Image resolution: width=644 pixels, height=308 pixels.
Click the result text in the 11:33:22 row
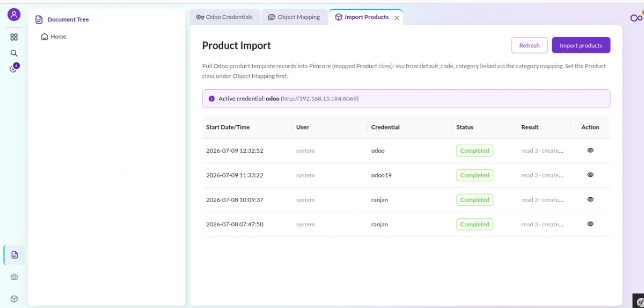pos(543,175)
